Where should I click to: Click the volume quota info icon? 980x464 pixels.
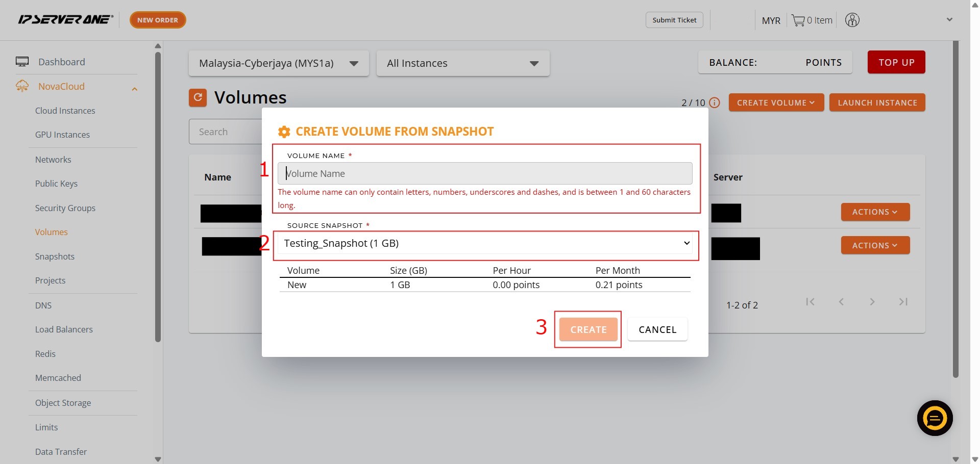(x=715, y=103)
